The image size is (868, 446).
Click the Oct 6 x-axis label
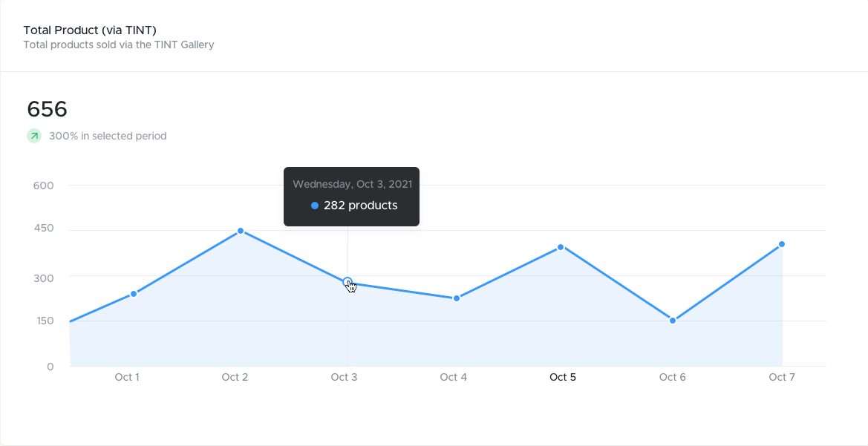(x=672, y=377)
